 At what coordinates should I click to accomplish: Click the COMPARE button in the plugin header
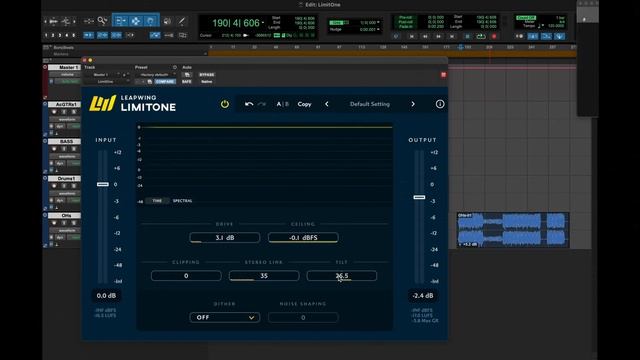coord(165,82)
